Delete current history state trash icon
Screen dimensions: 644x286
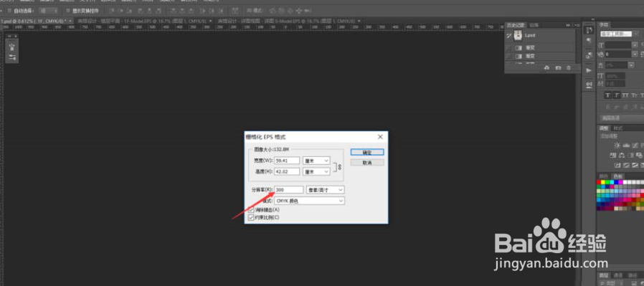pyautogui.click(x=569, y=67)
